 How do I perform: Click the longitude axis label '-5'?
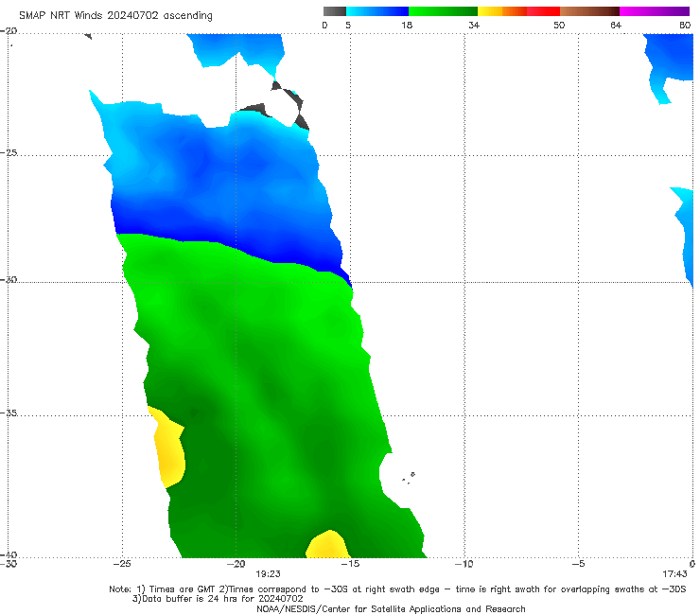[x=578, y=564]
